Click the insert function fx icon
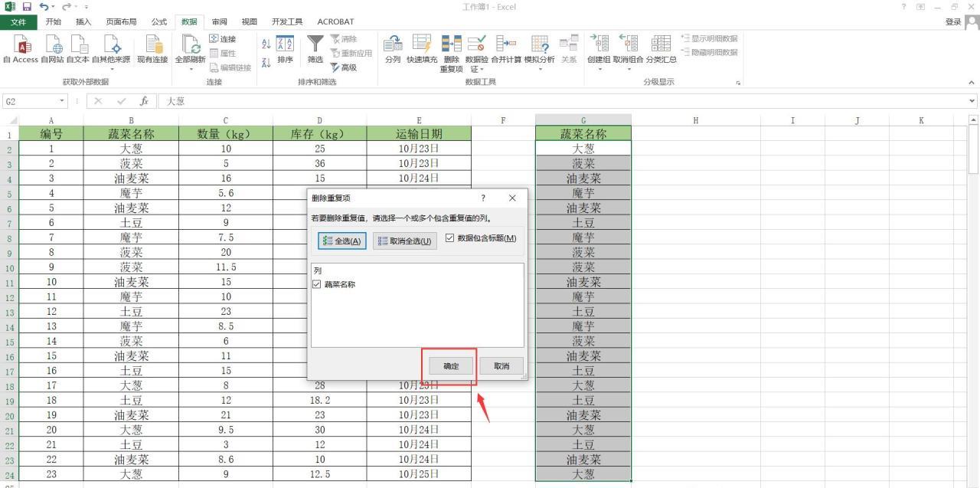Screen dimensions: 980x488 coord(144,101)
